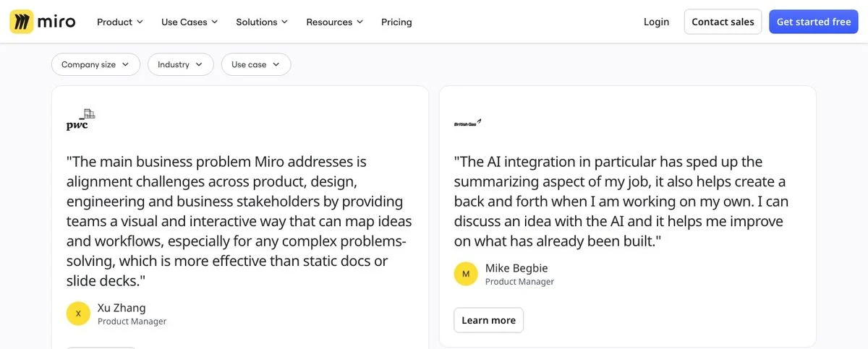
Task: Click Product Manager under Mike Begbie
Action: point(519,282)
